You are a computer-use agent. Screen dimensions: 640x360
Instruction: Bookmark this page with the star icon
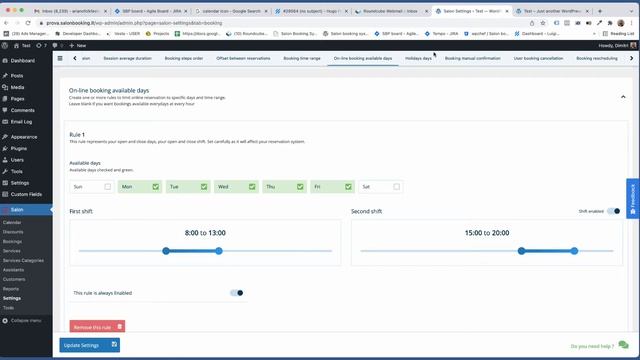(x=543, y=23)
